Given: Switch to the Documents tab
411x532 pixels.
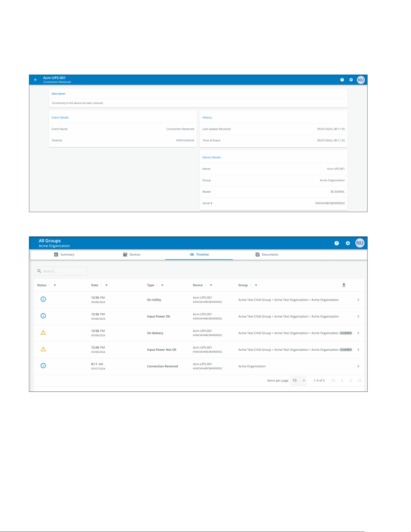Looking at the screenshot, I should click(x=267, y=254).
